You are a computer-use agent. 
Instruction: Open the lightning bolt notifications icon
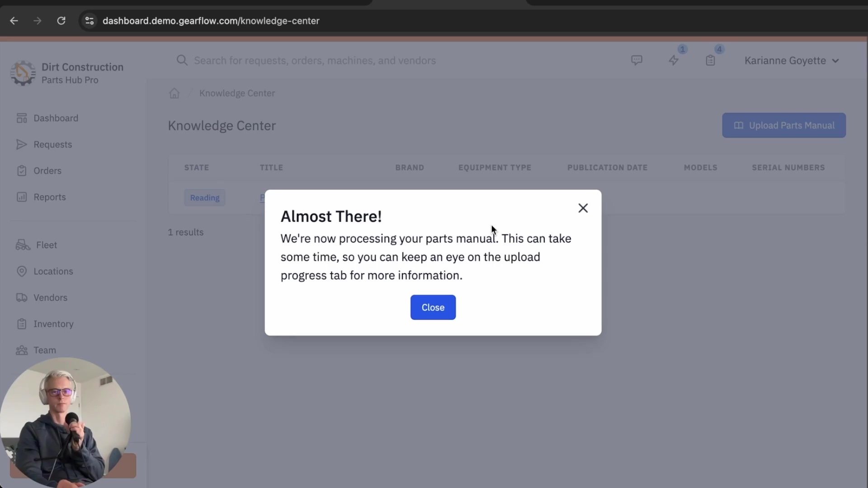(x=674, y=60)
